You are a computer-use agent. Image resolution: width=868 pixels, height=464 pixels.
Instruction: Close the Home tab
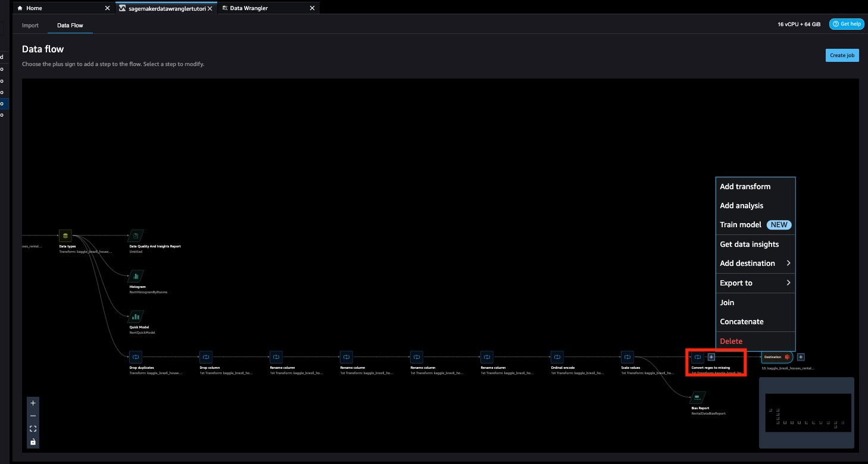pyautogui.click(x=107, y=8)
